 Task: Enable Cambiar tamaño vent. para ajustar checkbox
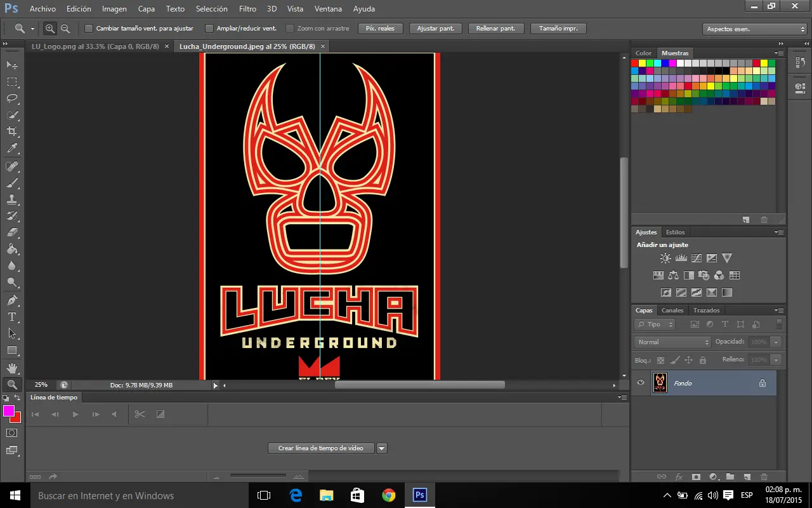tap(89, 29)
